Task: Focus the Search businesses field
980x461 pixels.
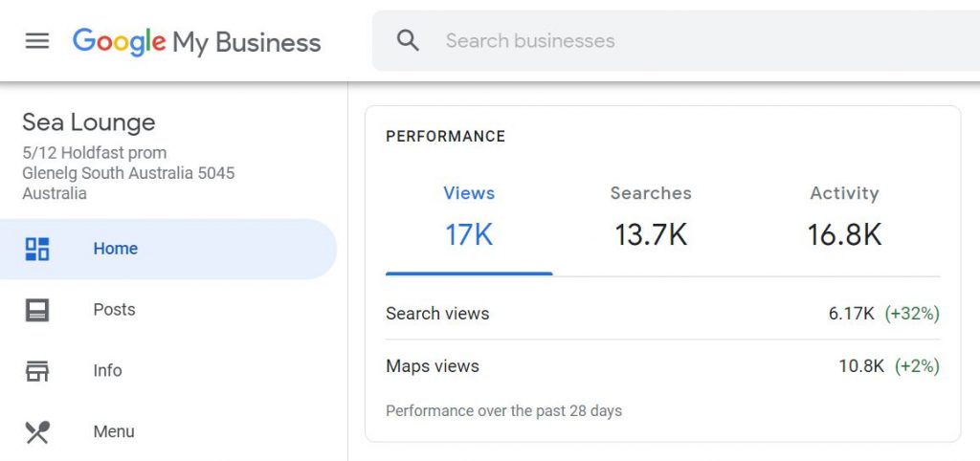Action: 670,41
